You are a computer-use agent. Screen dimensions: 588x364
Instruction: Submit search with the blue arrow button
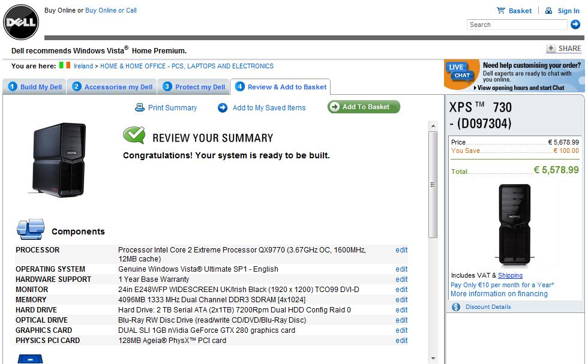point(575,25)
